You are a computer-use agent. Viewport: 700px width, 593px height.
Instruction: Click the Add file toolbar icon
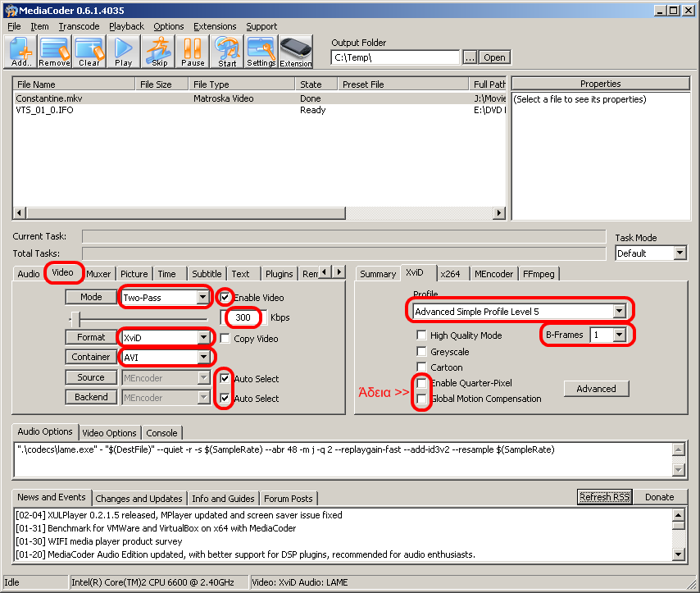coord(20,52)
